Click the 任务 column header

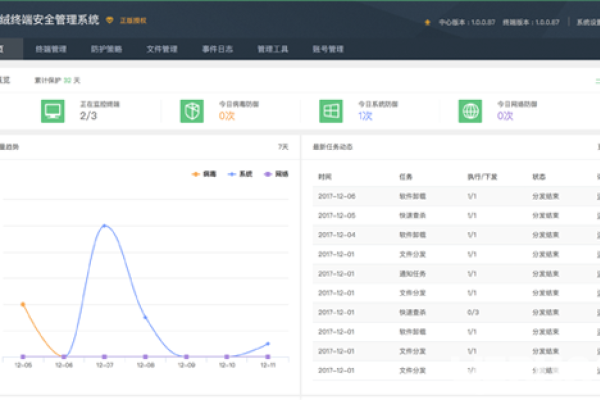click(406, 177)
